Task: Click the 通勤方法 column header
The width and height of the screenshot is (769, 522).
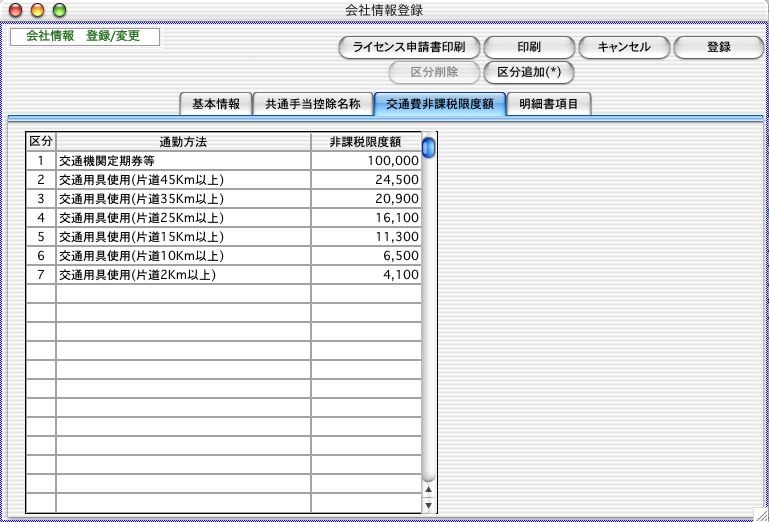Action: coord(183,141)
